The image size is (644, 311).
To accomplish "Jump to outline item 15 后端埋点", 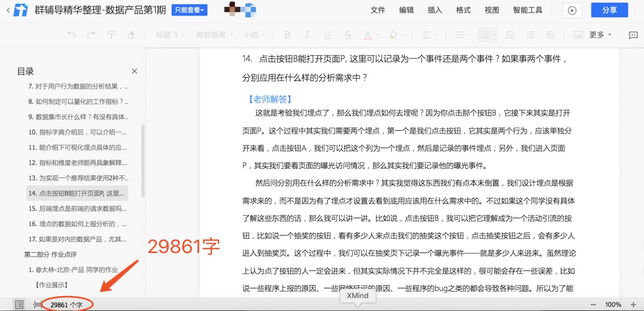I will [78, 209].
